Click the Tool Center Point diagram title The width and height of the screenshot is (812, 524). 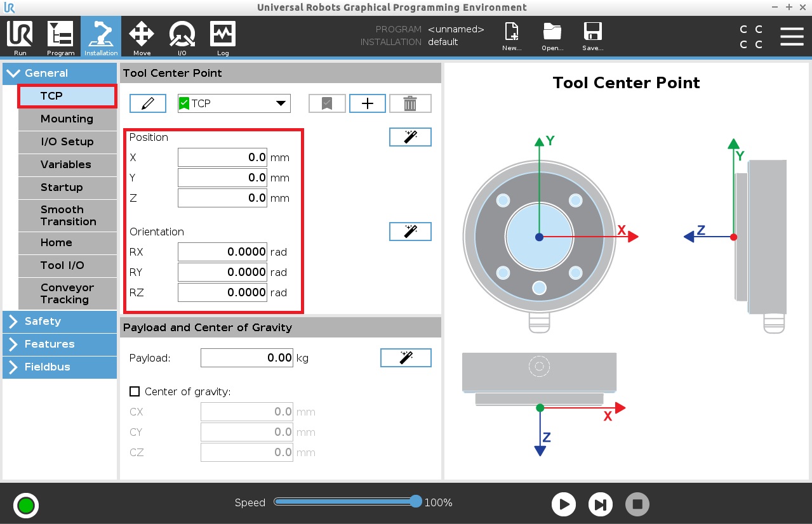point(626,82)
